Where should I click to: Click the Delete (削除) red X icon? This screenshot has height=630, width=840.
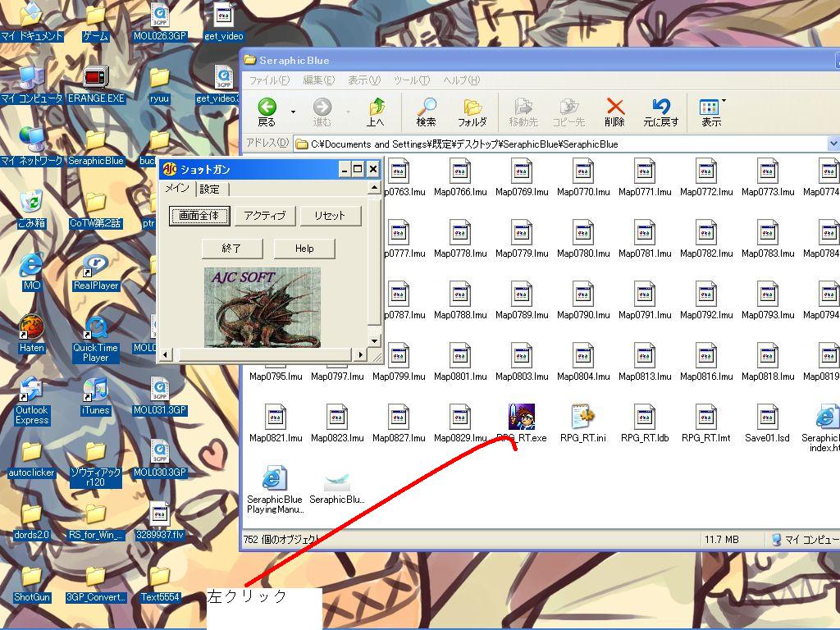pyautogui.click(x=615, y=106)
